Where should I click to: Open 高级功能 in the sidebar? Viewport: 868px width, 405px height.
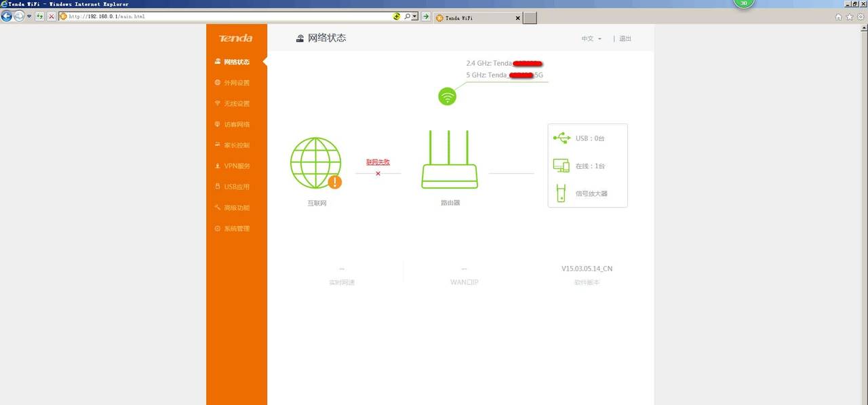click(237, 208)
